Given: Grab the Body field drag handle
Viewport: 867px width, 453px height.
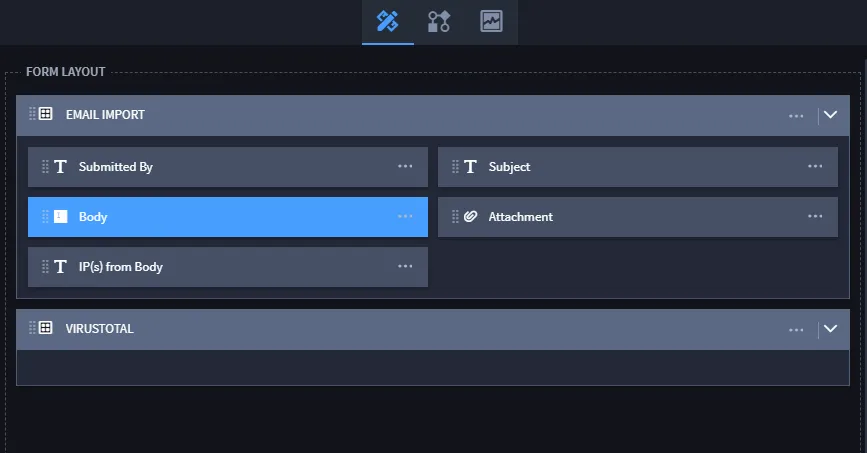Looking at the screenshot, I should coord(45,216).
